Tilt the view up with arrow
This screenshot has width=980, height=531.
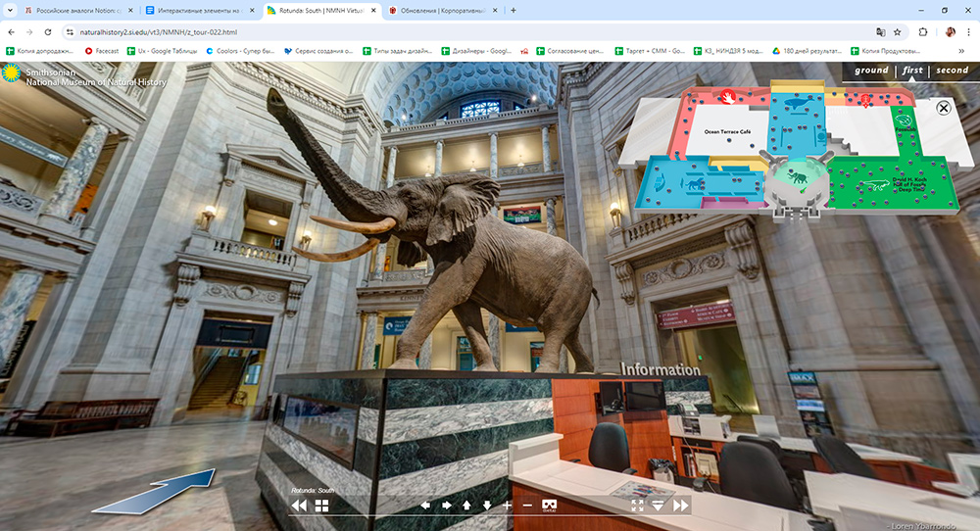[x=466, y=506]
